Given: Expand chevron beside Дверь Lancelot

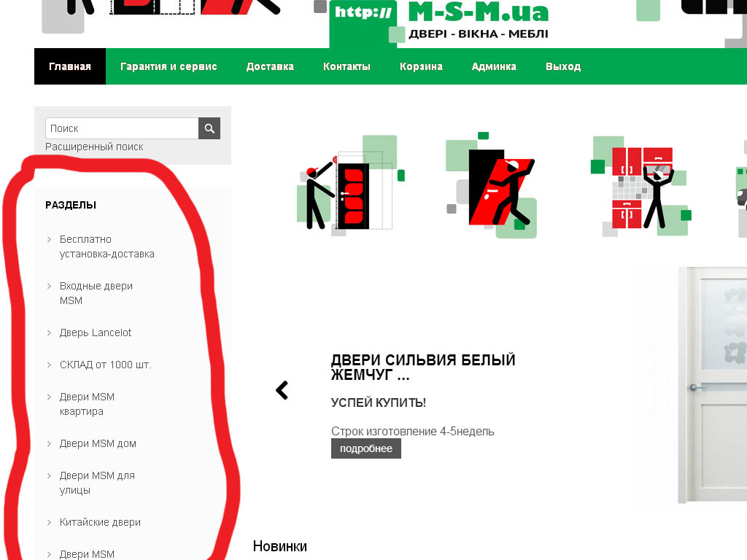Looking at the screenshot, I should (x=49, y=332).
